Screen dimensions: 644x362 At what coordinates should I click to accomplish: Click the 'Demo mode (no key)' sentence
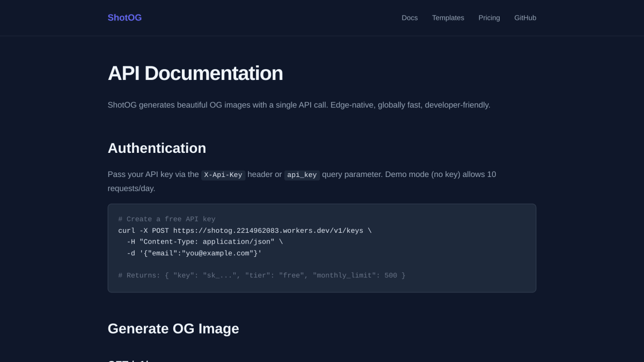click(x=302, y=181)
